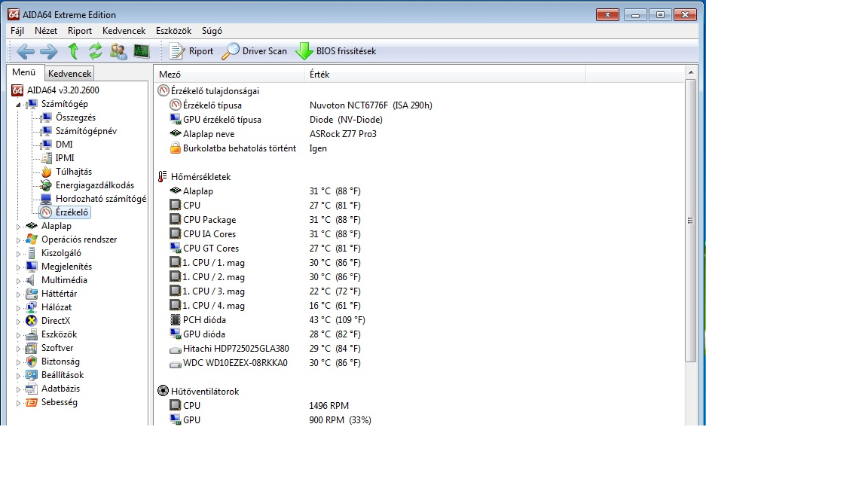
Task: Select the 900 RPM (33%) GPU fan value
Action: click(x=340, y=420)
